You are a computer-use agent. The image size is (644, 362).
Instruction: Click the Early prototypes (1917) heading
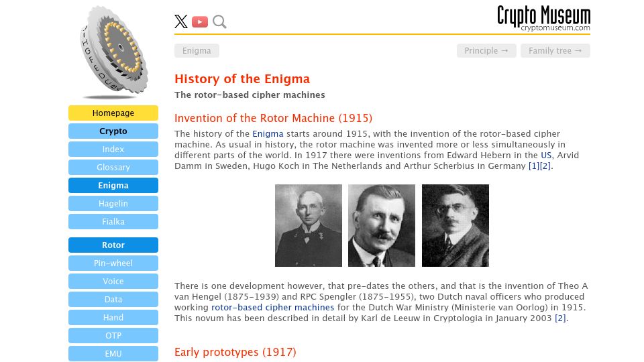point(235,352)
